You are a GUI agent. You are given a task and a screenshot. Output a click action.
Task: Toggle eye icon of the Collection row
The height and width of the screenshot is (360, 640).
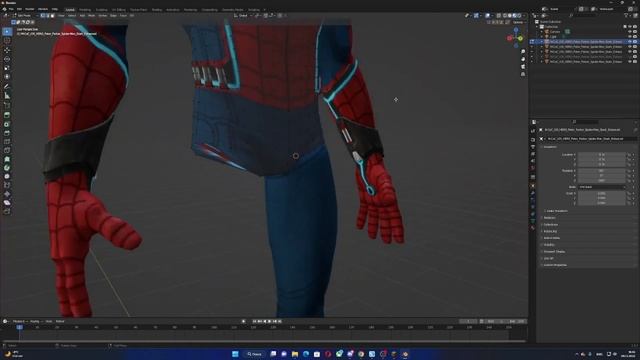coord(630,27)
